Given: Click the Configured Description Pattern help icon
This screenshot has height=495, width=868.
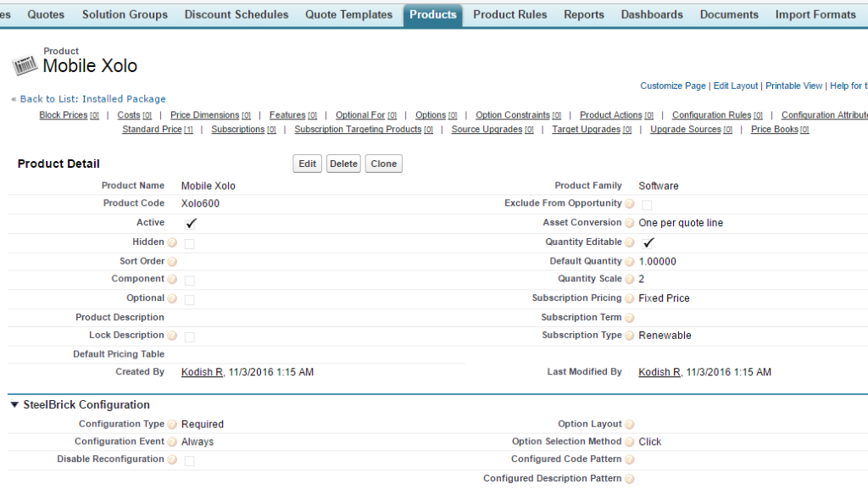Looking at the screenshot, I should click(x=630, y=479).
